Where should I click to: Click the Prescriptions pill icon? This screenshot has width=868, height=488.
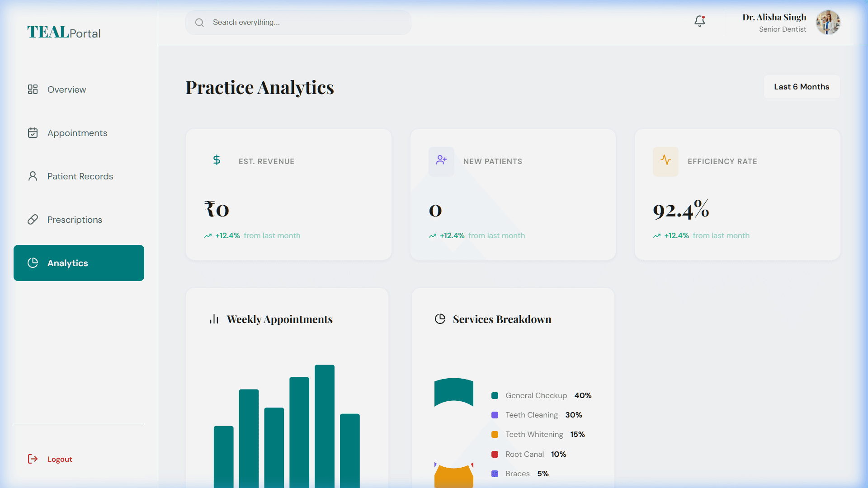pos(33,220)
